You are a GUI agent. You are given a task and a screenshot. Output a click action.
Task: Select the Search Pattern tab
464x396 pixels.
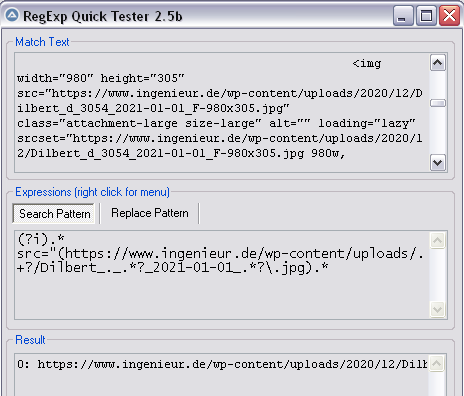pos(54,214)
